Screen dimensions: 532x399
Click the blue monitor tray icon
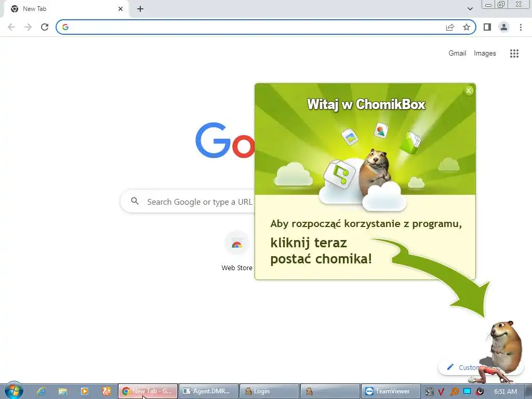(x=467, y=391)
